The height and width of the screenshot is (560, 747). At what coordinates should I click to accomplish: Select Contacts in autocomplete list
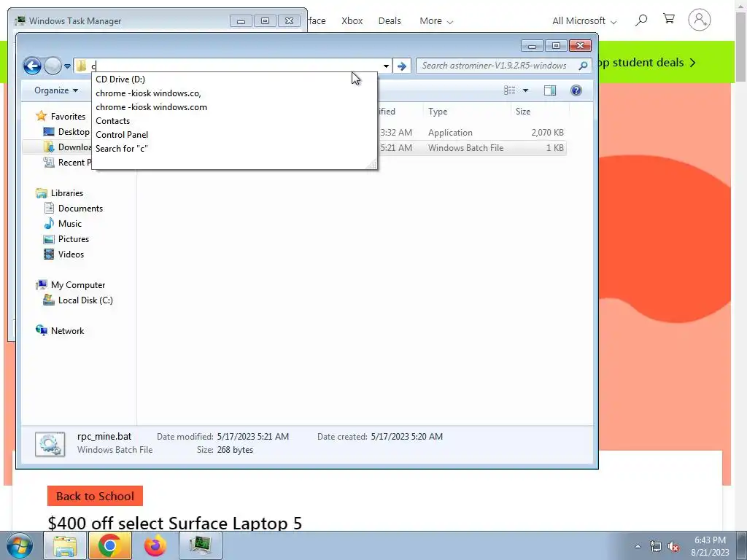pos(234,121)
